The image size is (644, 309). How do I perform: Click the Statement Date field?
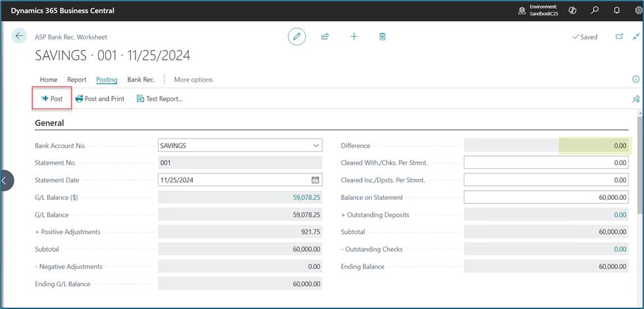click(240, 179)
